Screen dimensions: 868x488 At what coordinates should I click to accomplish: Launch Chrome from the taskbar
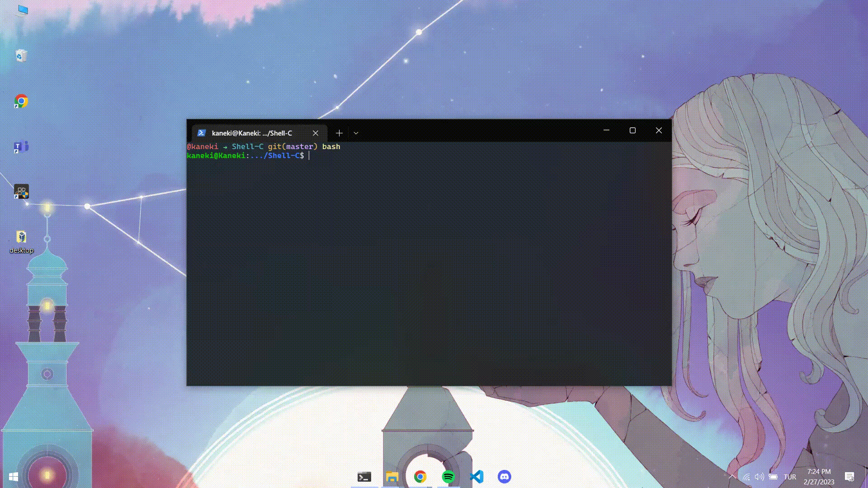[420, 477]
